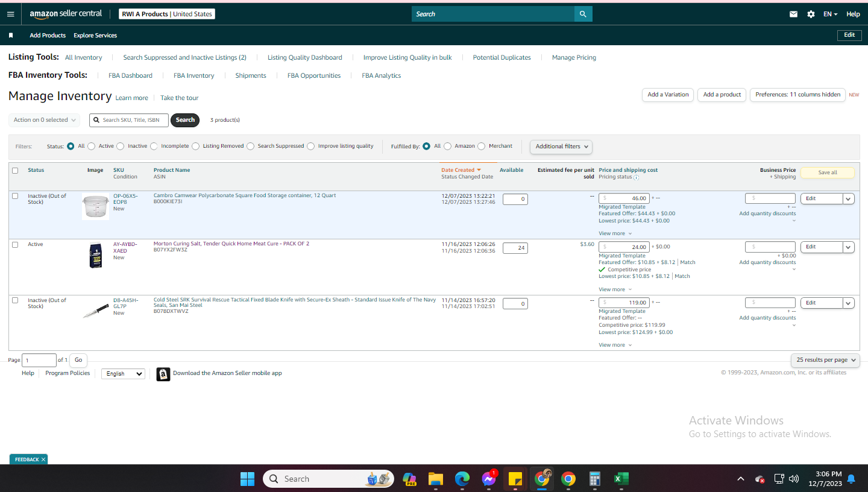Open the settings gear icon
Image resolution: width=868 pixels, height=492 pixels.
[x=811, y=14]
